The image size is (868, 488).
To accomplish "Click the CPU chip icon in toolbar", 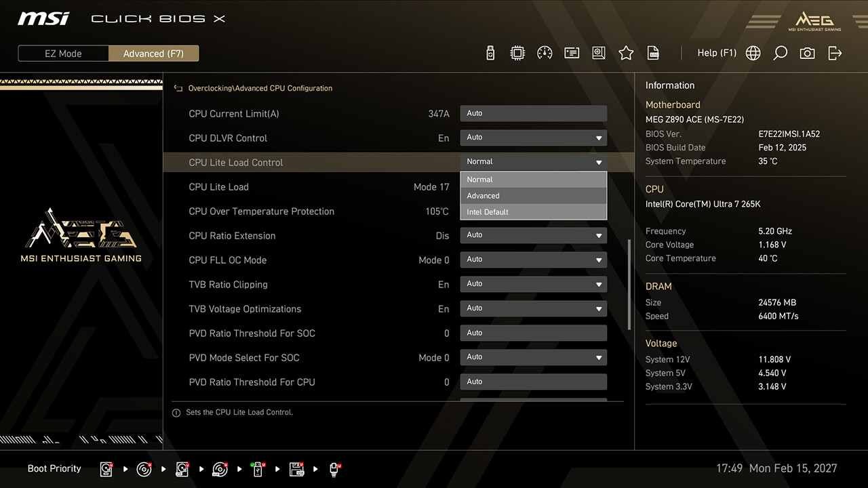I will [517, 53].
